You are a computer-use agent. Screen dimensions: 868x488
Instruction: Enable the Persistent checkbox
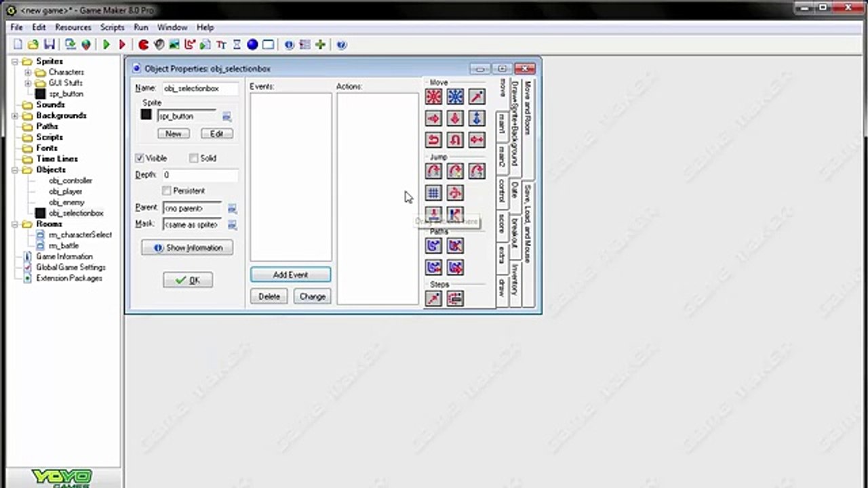pyautogui.click(x=167, y=191)
